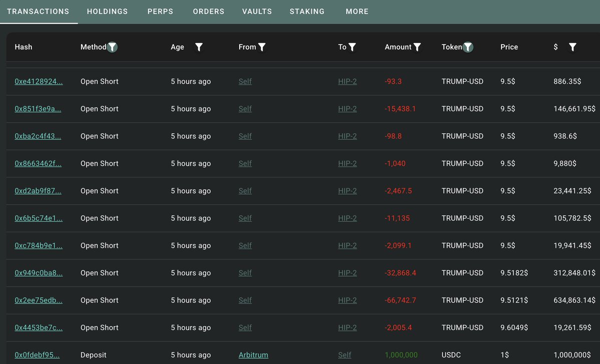
Task: Click Self link in the 0x949c0ba8 row
Action: coord(245,273)
